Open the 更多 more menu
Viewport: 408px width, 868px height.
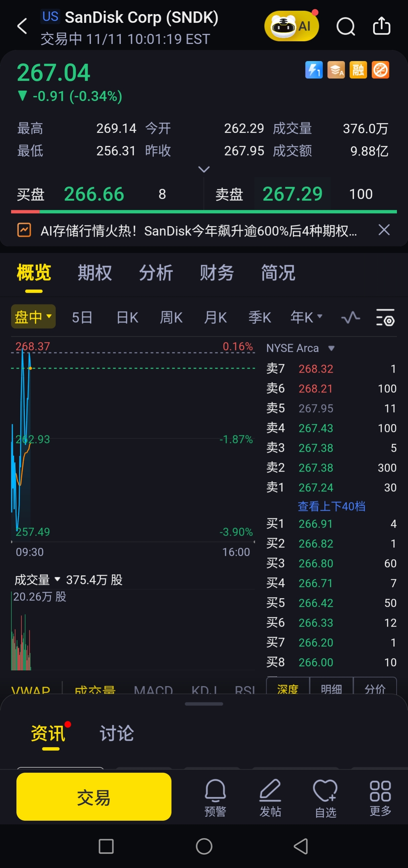click(380, 798)
